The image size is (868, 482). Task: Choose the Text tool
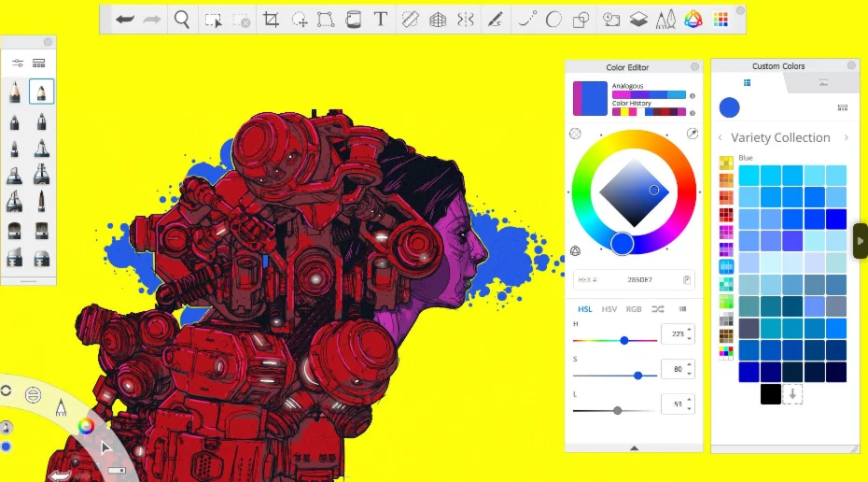tap(380, 20)
